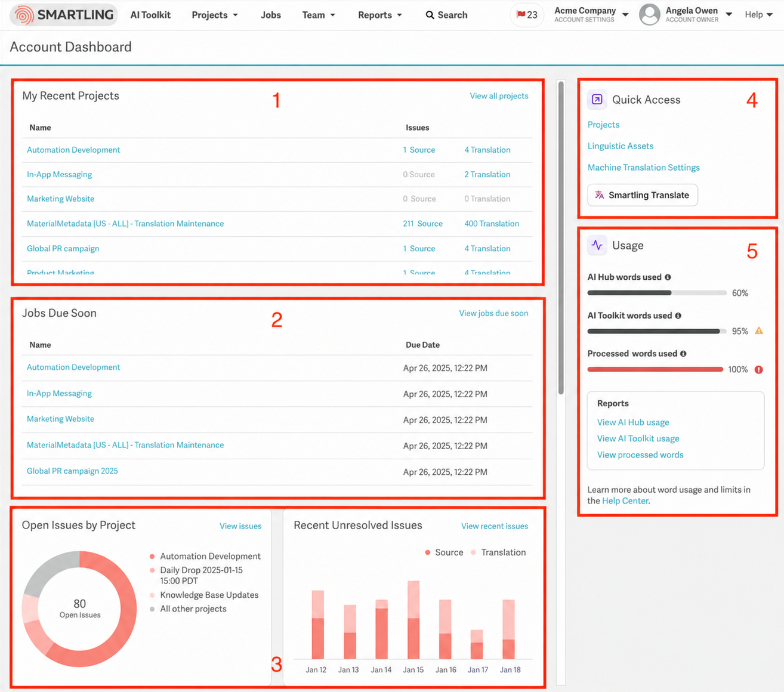Image resolution: width=784 pixels, height=692 pixels.
Task: Click the Quick Access arrow icon
Action: pos(597,100)
